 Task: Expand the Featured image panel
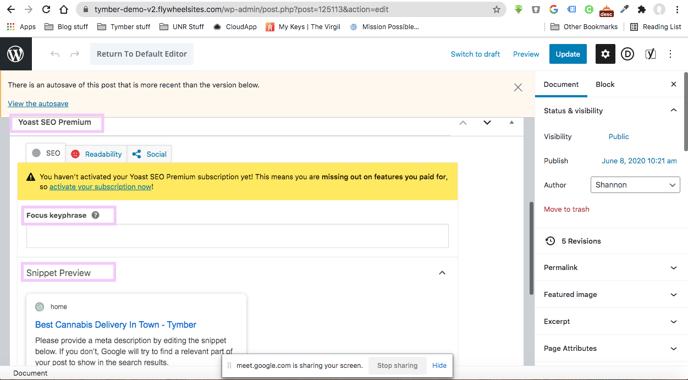[610, 294]
